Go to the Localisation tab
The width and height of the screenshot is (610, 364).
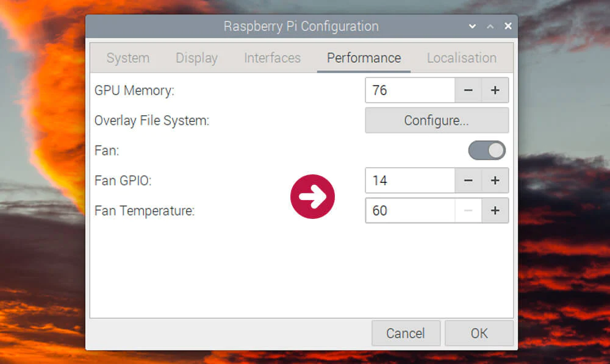point(461,59)
